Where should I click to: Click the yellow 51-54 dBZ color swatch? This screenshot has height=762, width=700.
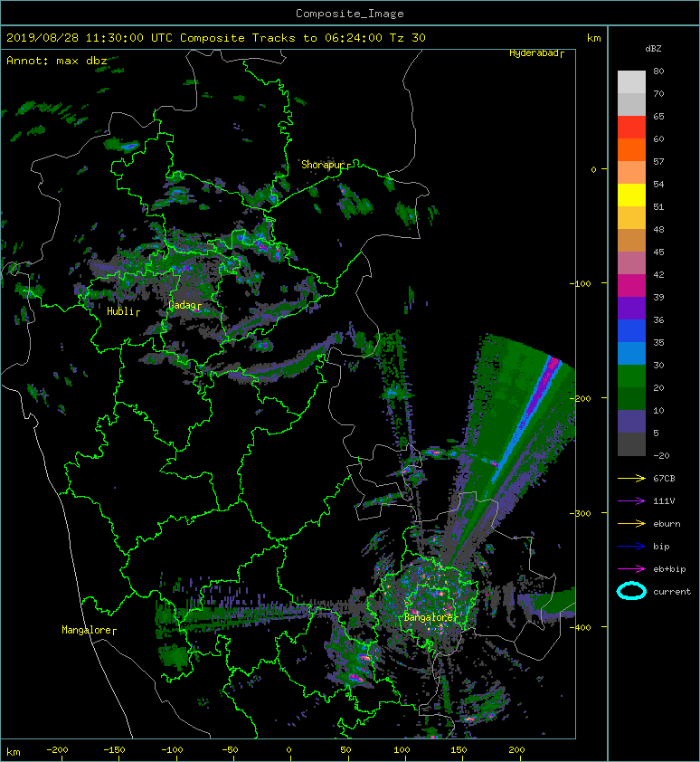coord(631,195)
